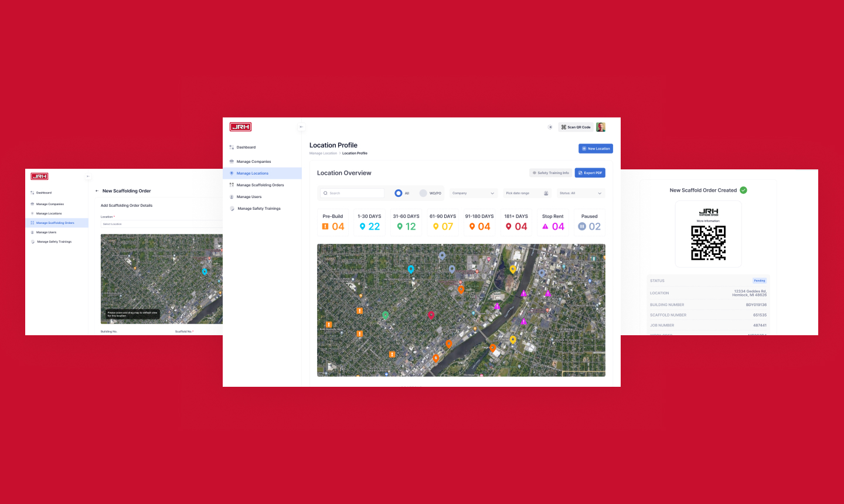This screenshot has height=504, width=844.
Task: Select the Dashboard icon in the sidebar
Action: [233, 147]
